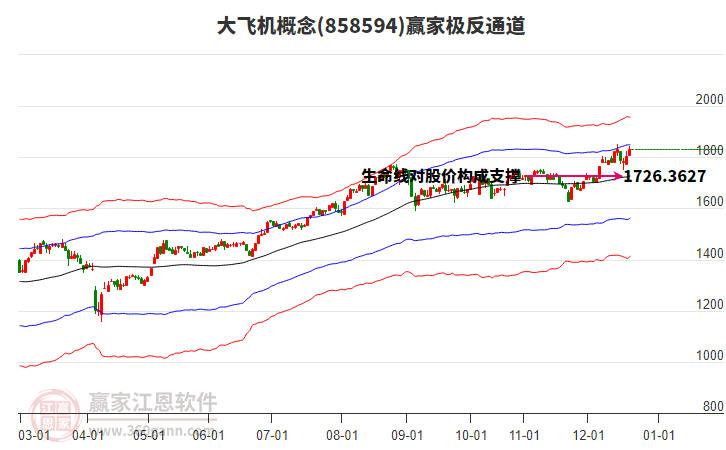The height and width of the screenshot is (450, 726).
Task: Click the x-axis date 09-01
Action: click(407, 436)
